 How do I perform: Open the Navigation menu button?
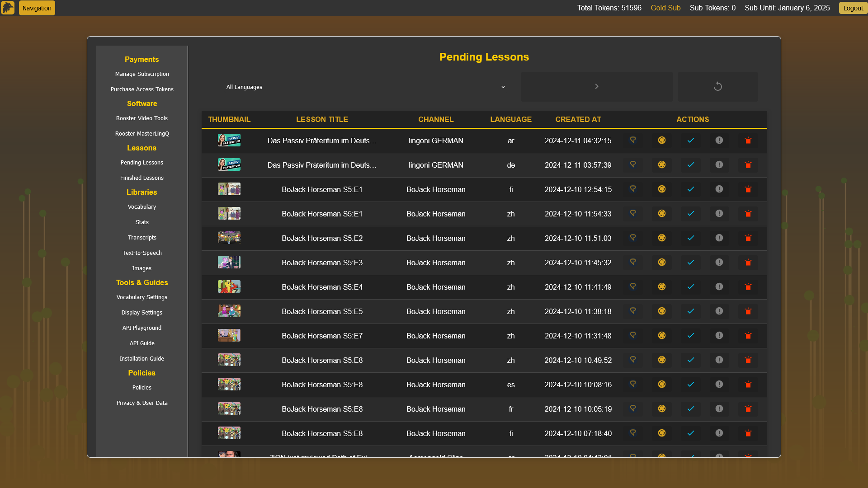(x=37, y=8)
